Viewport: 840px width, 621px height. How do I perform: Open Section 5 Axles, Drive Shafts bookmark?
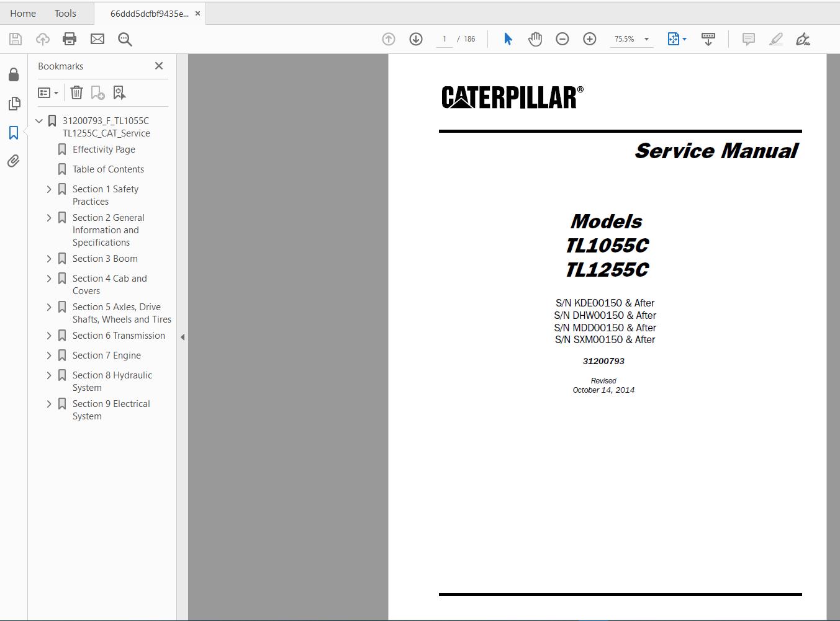(122, 313)
